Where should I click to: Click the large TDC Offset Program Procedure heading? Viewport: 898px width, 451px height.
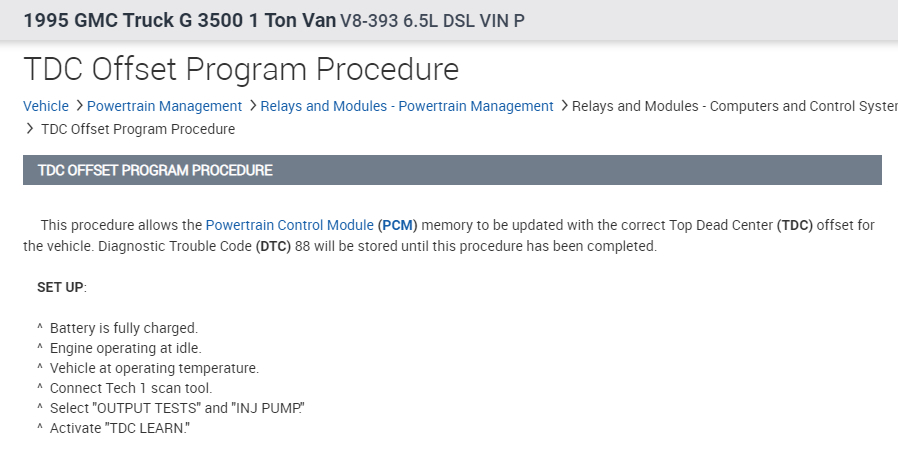click(241, 69)
